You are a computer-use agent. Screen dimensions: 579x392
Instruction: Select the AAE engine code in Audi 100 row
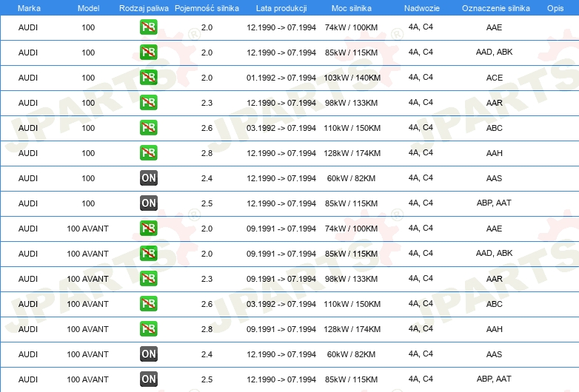coord(494,27)
